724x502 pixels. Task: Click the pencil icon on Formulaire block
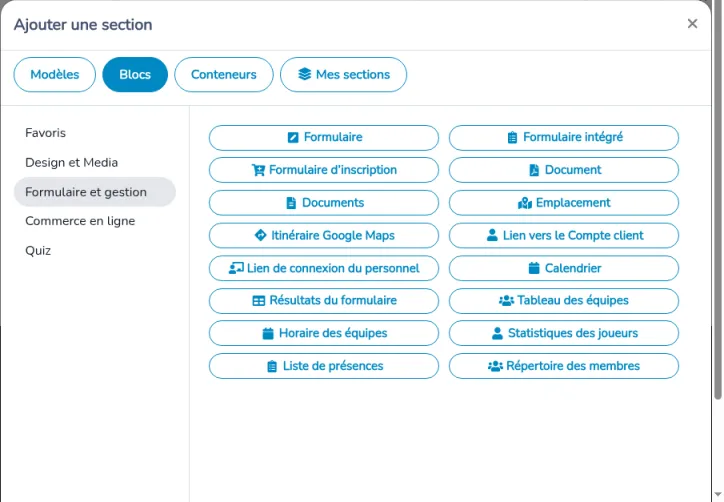point(293,137)
